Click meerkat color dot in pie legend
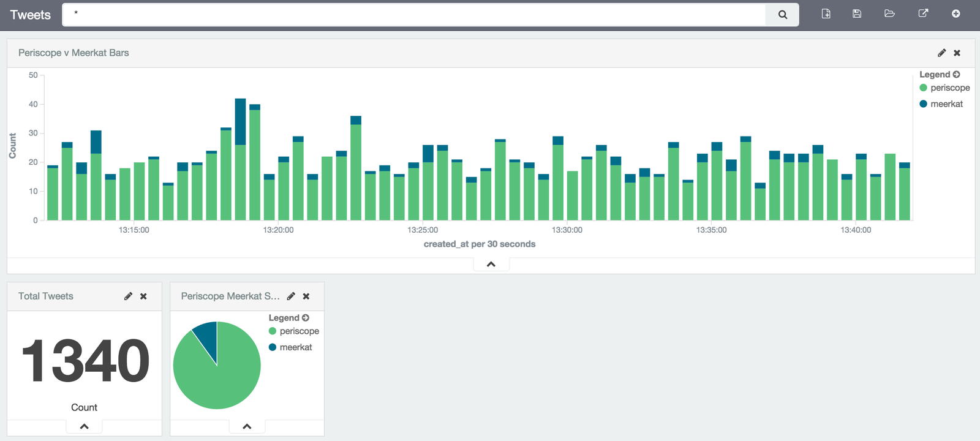Screen dimensions: 980x441 [x=273, y=347]
